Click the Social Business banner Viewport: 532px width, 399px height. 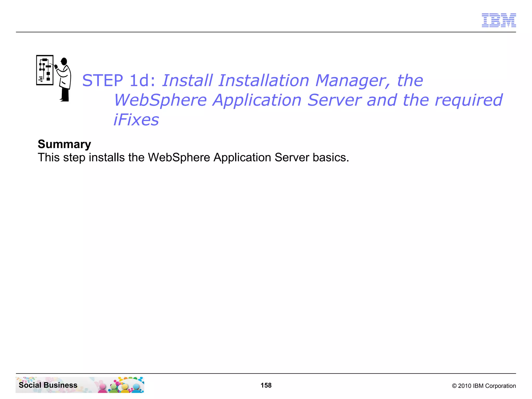[x=80, y=385]
